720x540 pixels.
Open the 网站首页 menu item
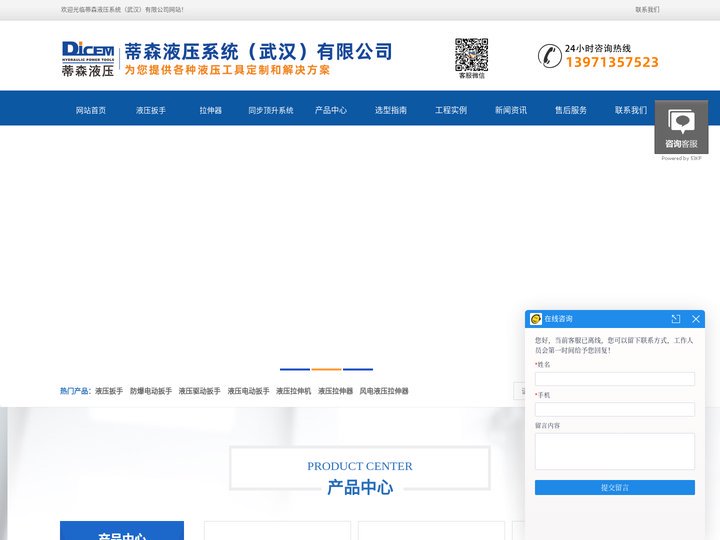pos(91,110)
